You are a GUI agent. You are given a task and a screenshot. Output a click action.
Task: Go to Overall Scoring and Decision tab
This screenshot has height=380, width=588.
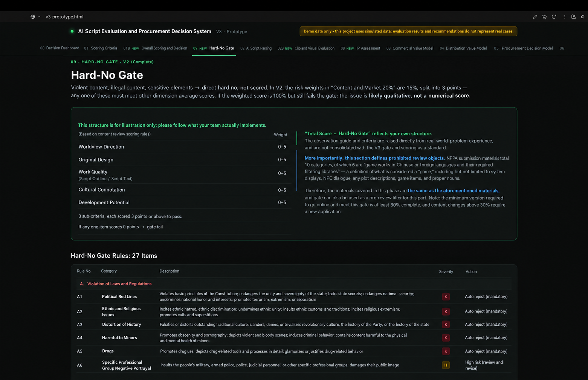tap(155, 48)
